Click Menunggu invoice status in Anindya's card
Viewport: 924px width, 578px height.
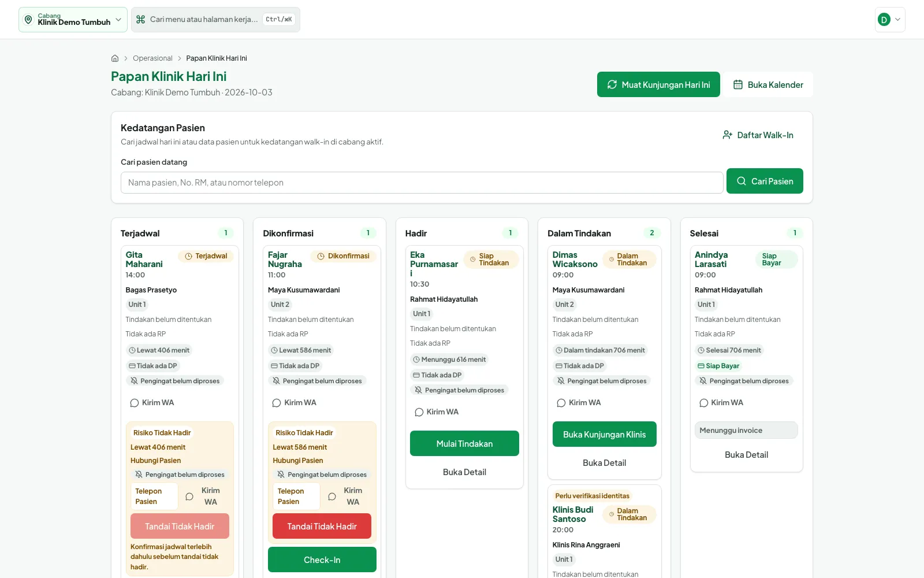click(746, 430)
